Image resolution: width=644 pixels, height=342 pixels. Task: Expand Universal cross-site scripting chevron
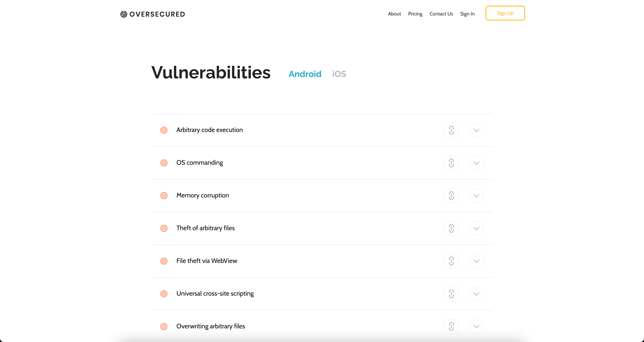click(476, 294)
